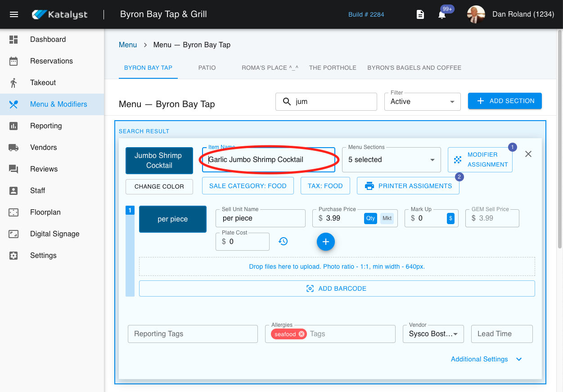
Task: Open the Filter Active dropdown
Action: (422, 102)
